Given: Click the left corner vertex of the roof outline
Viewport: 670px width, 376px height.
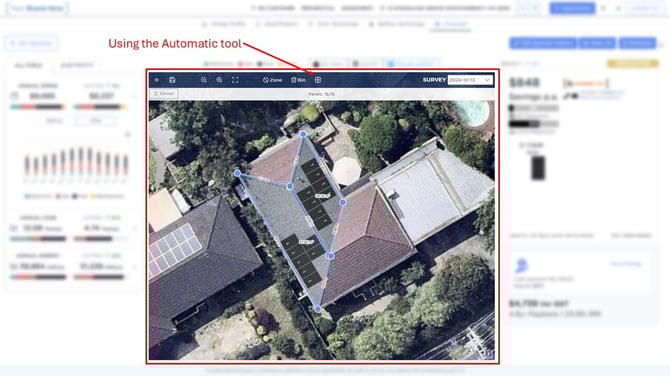Looking at the screenshot, I should (x=237, y=173).
